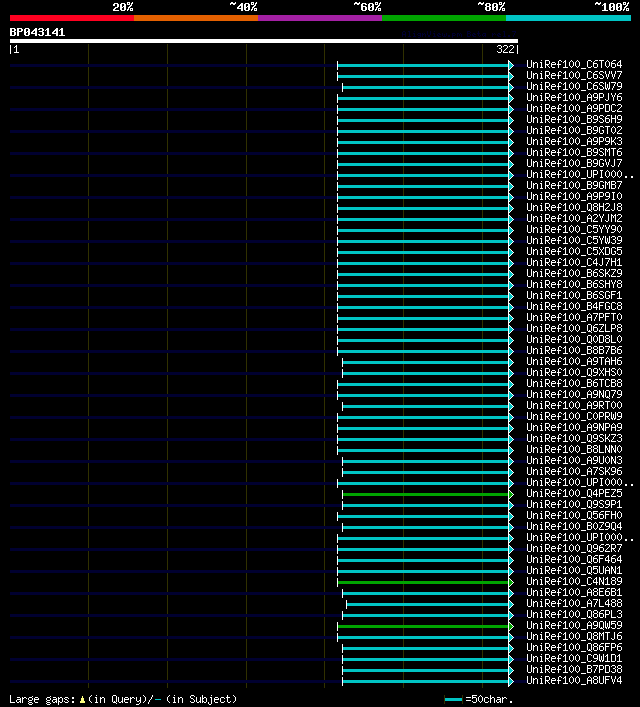Select the UniRef100_Q5UAN1 label
The height and width of the screenshot is (707, 640).
pos(574,570)
